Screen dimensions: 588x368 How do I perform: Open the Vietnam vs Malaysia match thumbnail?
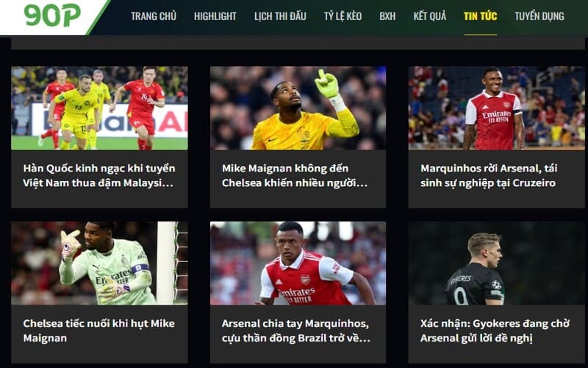pyautogui.click(x=99, y=108)
